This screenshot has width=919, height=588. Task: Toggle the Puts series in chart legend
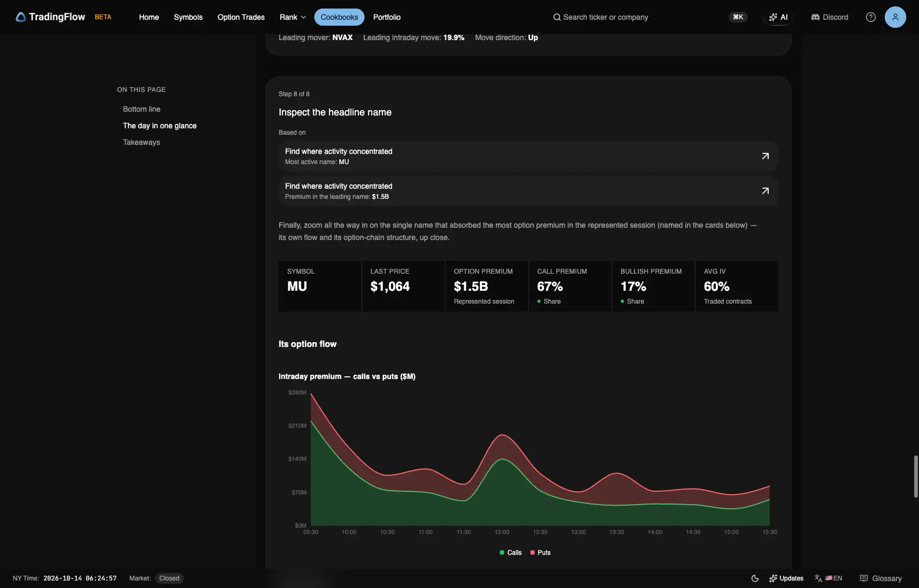click(540, 553)
